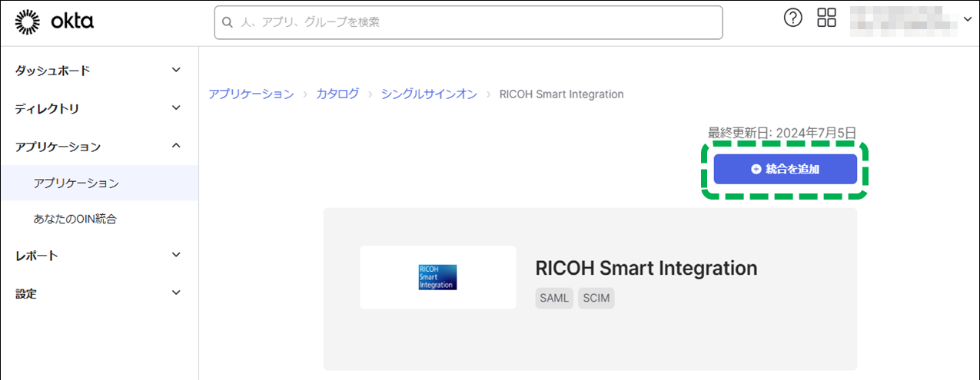The width and height of the screenshot is (980, 380).
Task: Click the magnifier icon in search bar
Action: 228,22
